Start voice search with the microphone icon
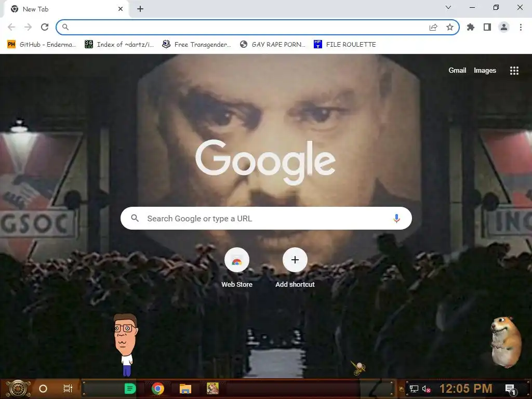This screenshot has width=532, height=399. click(x=396, y=218)
